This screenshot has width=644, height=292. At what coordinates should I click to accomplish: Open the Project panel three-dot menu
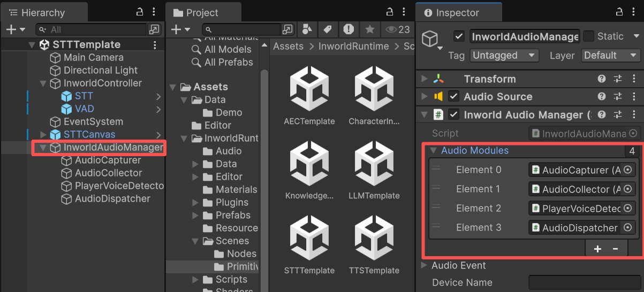[405, 12]
